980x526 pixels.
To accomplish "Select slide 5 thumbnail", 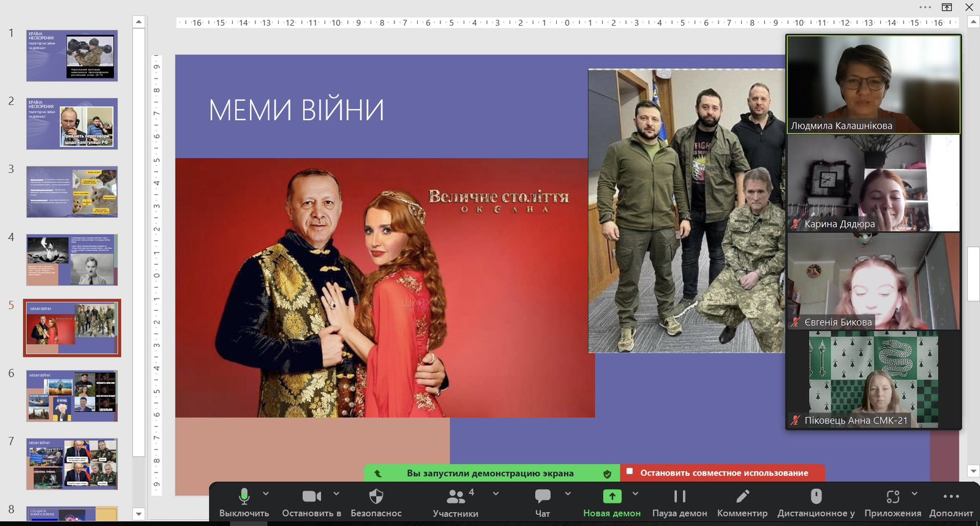I will click(x=72, y=328).
